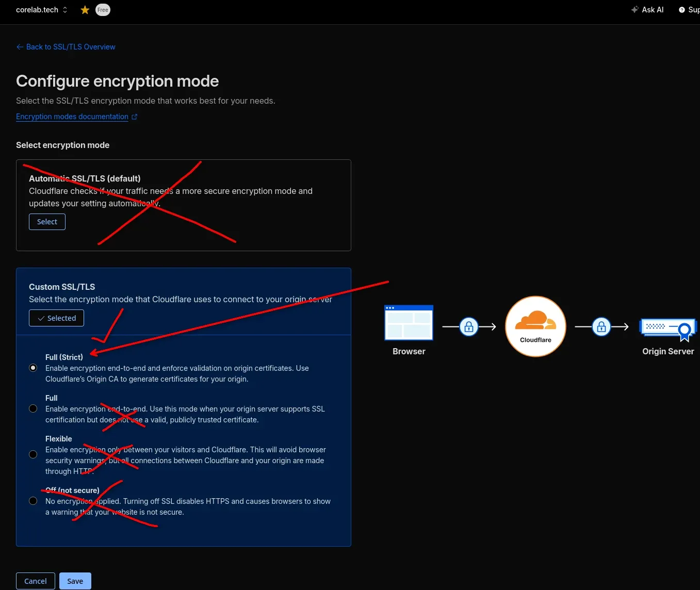This screenshot has width=700, height=590.
Task: Click the lock icon between Cloudflare and Origin
Action: click(601, 326)
